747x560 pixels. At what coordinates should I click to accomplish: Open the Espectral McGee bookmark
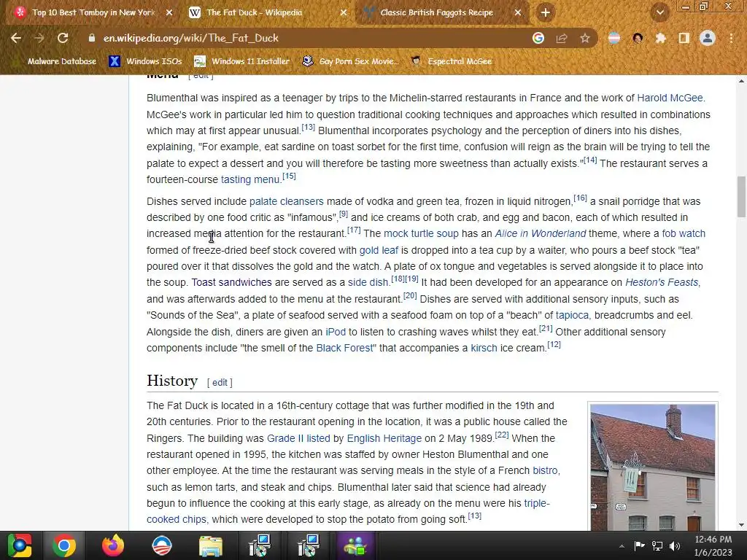(x=452, y=61)
